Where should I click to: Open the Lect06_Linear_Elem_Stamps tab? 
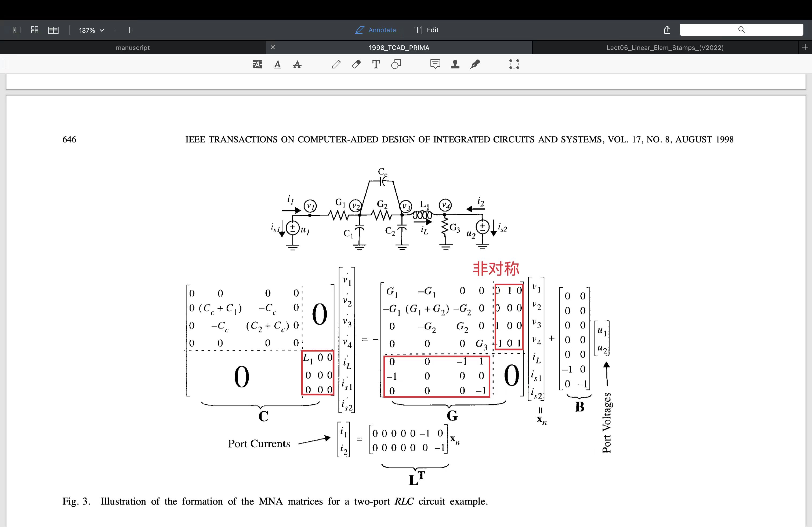pos(665,48)
